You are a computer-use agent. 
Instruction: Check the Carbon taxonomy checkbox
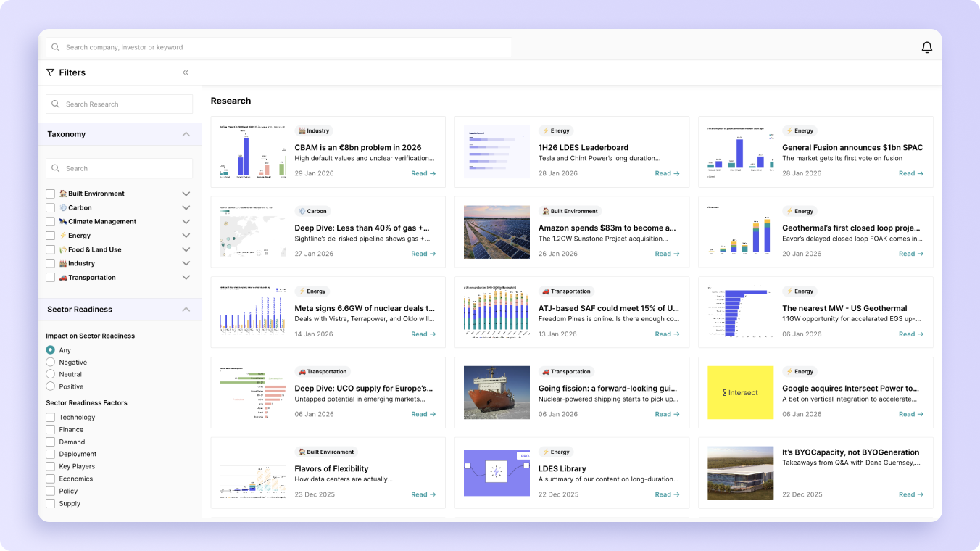coord(51,208)
